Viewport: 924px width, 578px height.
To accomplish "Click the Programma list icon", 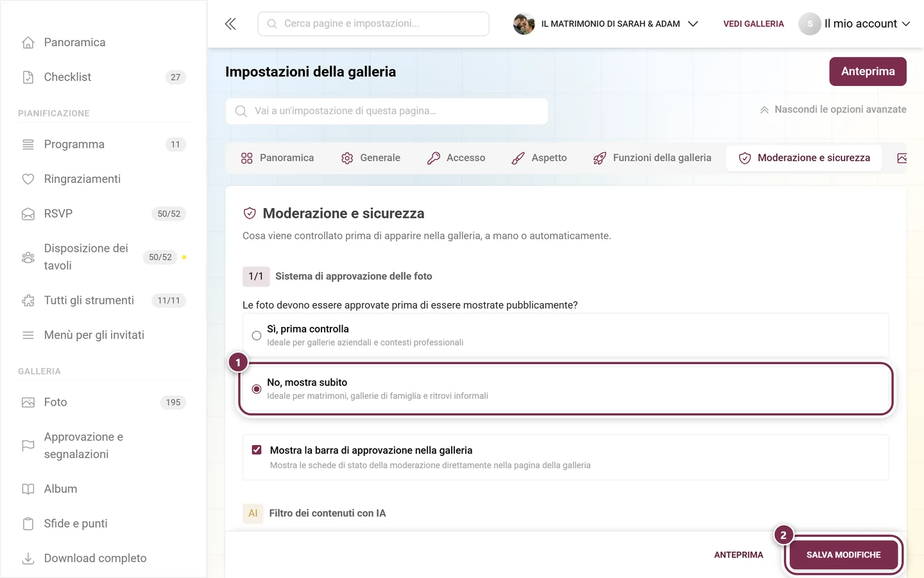I will [x=28, y=144].
